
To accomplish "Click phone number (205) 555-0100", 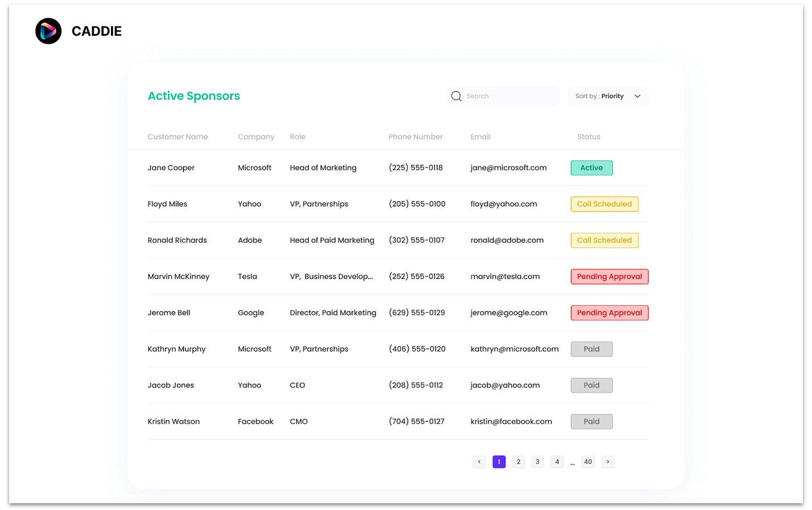I will (417, 204).
